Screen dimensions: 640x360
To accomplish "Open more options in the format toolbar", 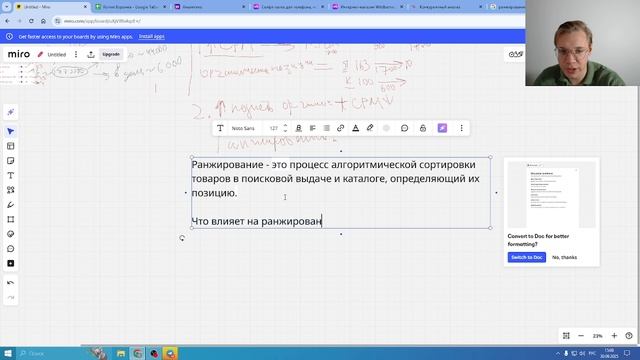I will coord(462,128).
